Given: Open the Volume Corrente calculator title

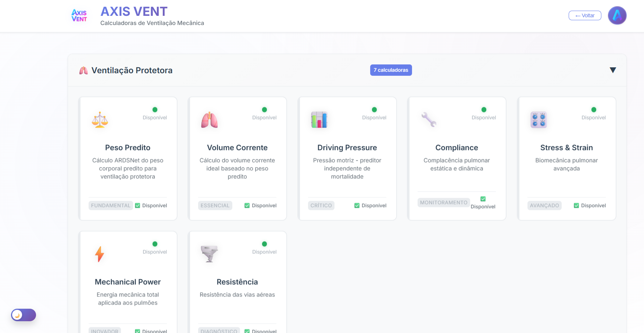Looking at the screenshot, I should coord(237,148).
